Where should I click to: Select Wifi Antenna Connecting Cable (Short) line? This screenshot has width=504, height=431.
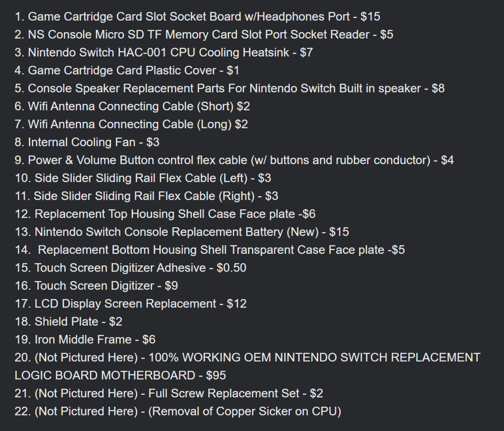pos(132,107)
